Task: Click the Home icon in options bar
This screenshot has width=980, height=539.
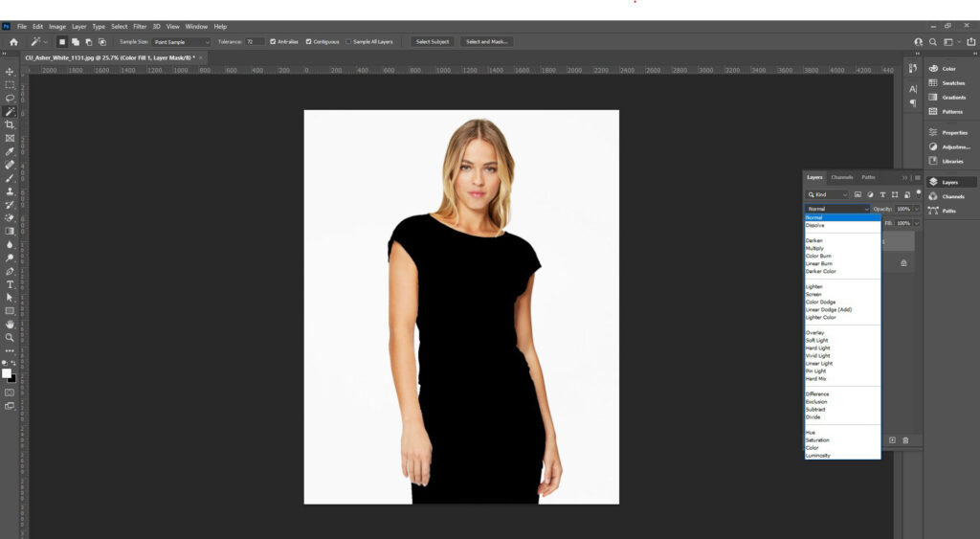Action: coord(13,42)
